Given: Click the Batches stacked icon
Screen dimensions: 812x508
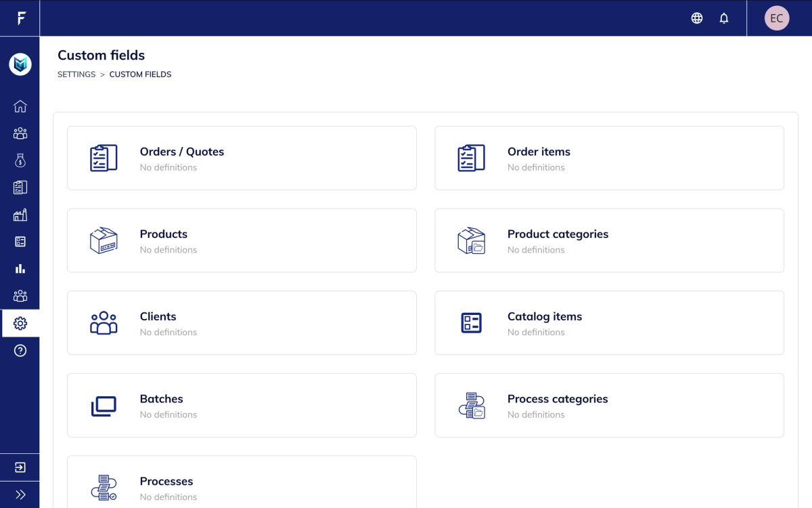Looking at the screenshot, I should tap(104, 406).
